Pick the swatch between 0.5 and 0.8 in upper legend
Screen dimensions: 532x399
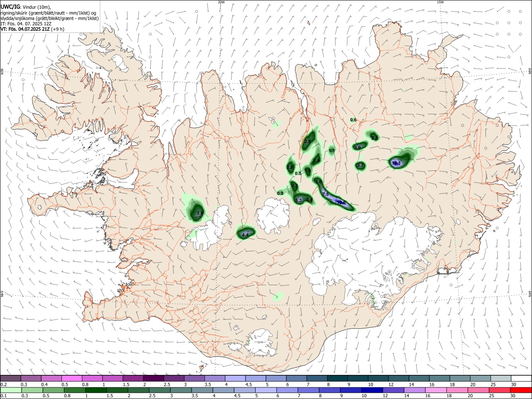click(71, 379)
